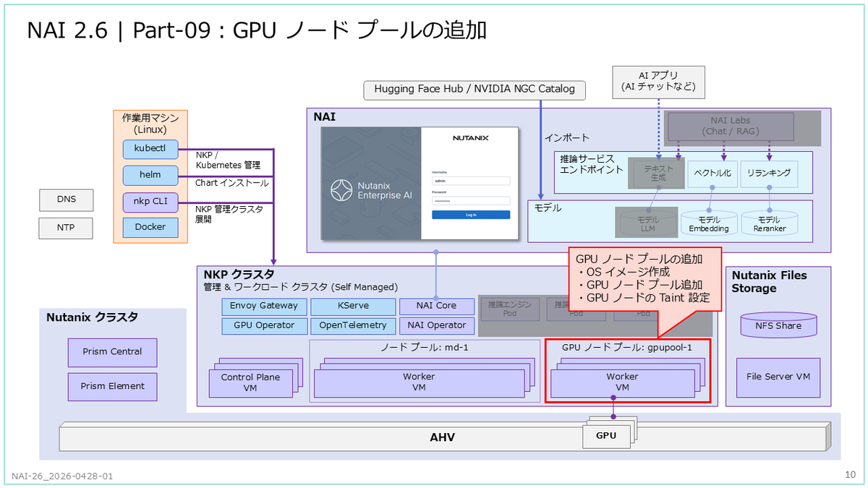Screen dimensions: 868x488
Task: Click the slide page number 10
Action: 850,475
